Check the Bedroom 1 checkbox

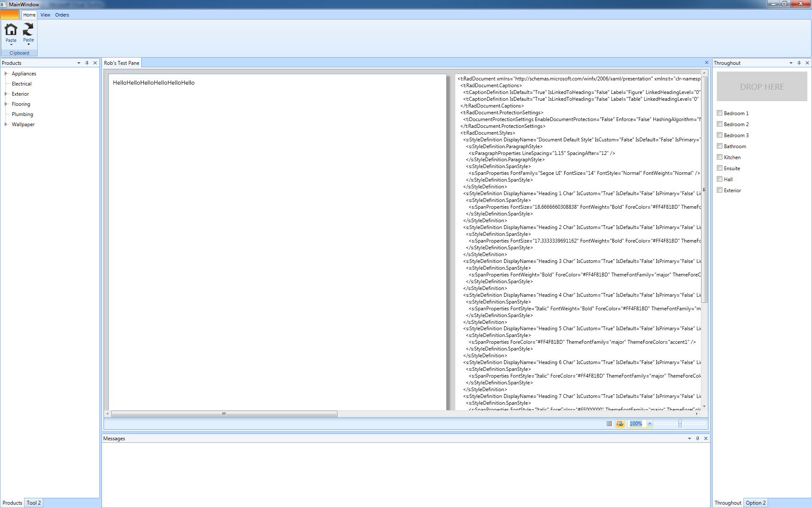tap(719, 113)
